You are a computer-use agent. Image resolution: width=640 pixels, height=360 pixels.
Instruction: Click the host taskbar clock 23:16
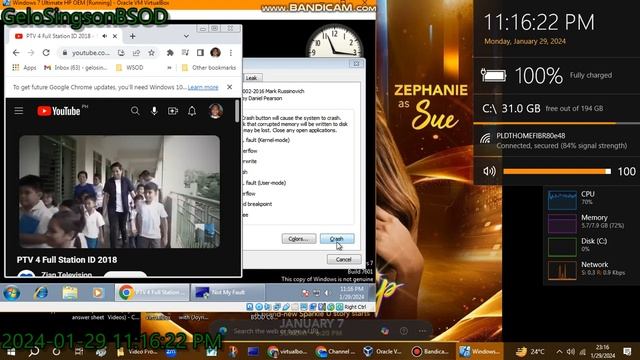pyautogui.click(x=602, y=351)
